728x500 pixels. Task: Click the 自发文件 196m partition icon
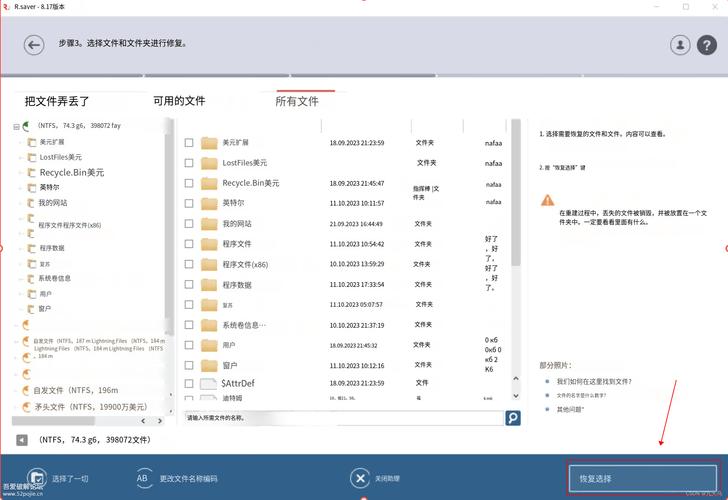click(x=26, y=390)
